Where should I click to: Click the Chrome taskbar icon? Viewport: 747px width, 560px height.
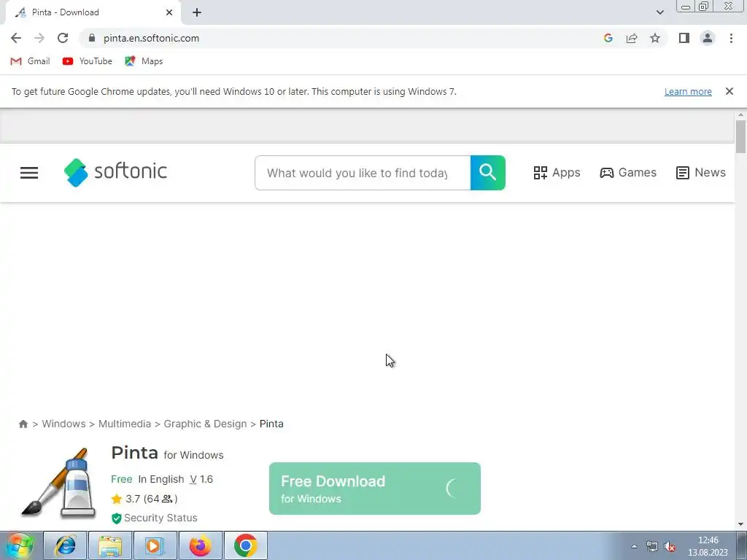245,545
